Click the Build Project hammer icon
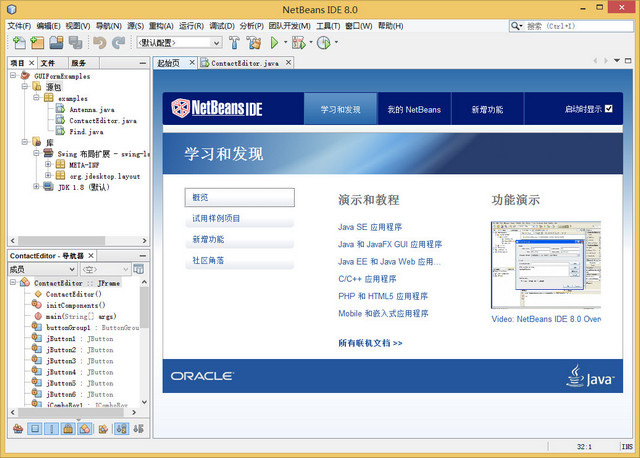This screenshot has height=458, width=640. (234, 43)
